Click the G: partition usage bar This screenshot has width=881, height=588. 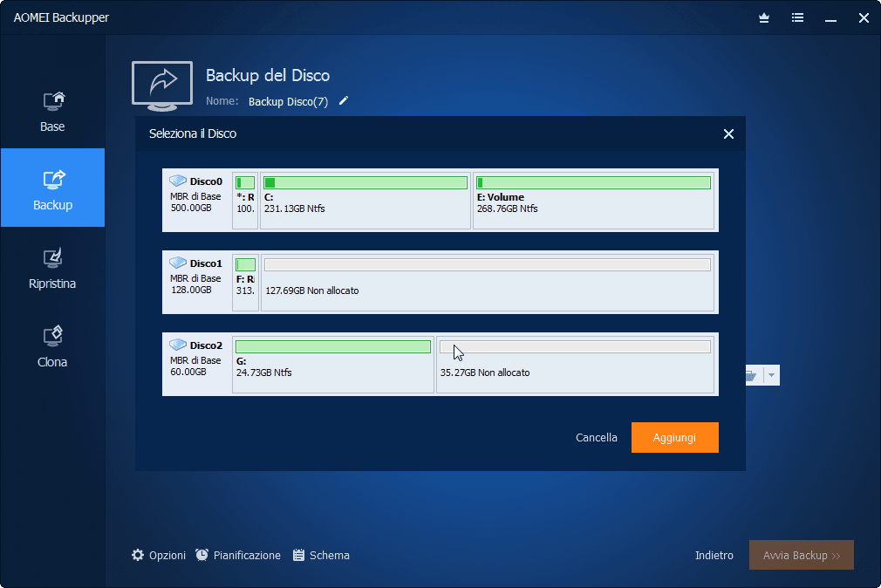[333, 347]
